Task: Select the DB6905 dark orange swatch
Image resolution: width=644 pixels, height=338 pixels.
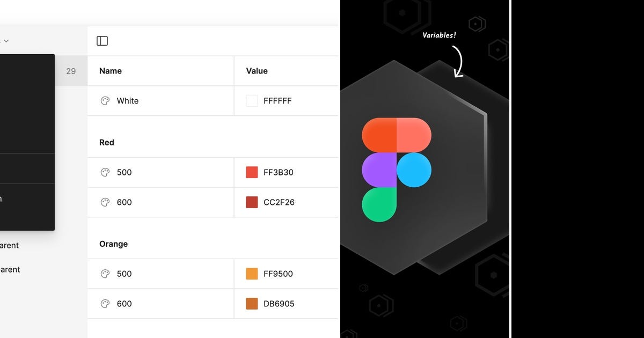Action: click(252, 304)
